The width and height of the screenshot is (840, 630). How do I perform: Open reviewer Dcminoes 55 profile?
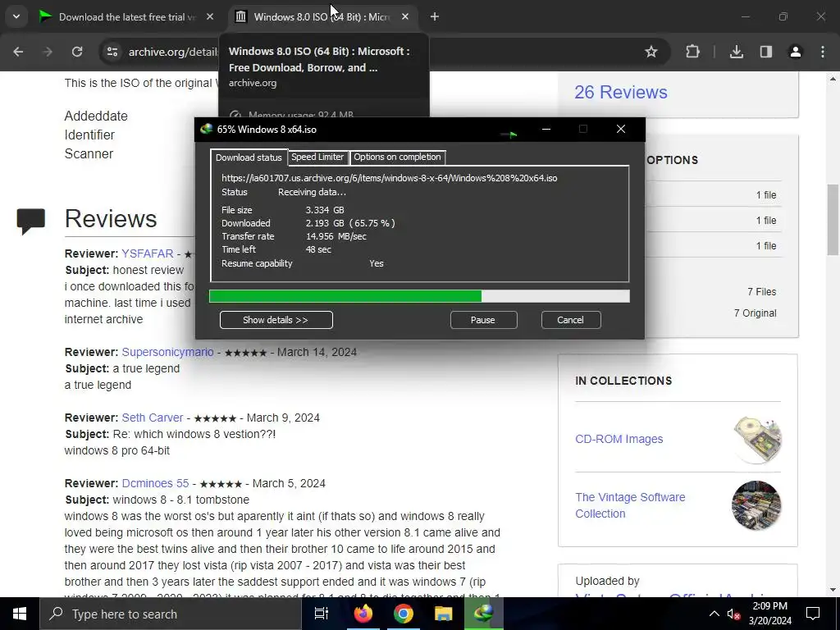pyautogui.click(x=155, y=483)
